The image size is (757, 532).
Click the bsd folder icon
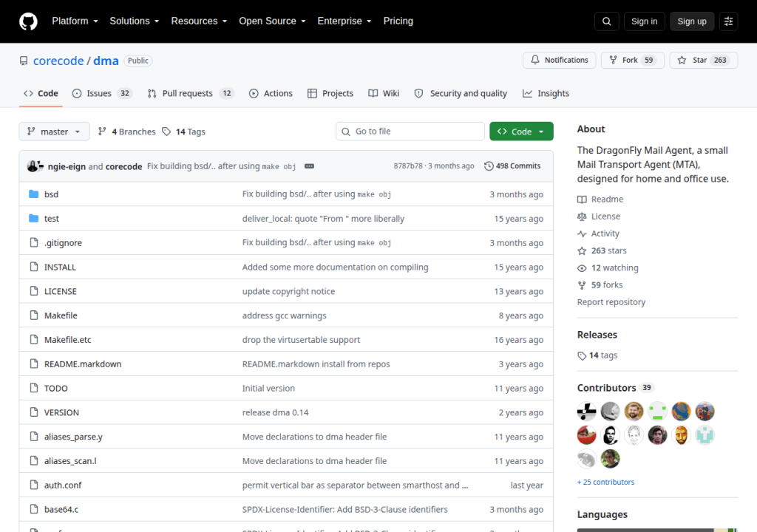click(34, 194)
